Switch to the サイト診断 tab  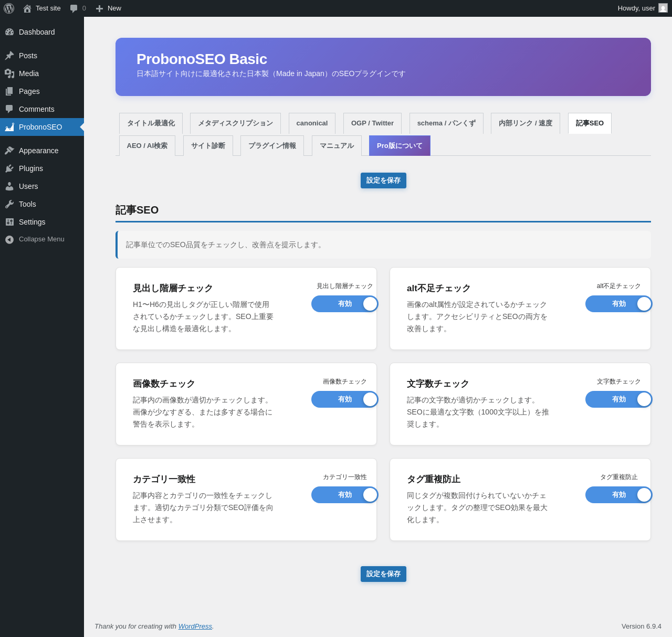pos(208,146)
